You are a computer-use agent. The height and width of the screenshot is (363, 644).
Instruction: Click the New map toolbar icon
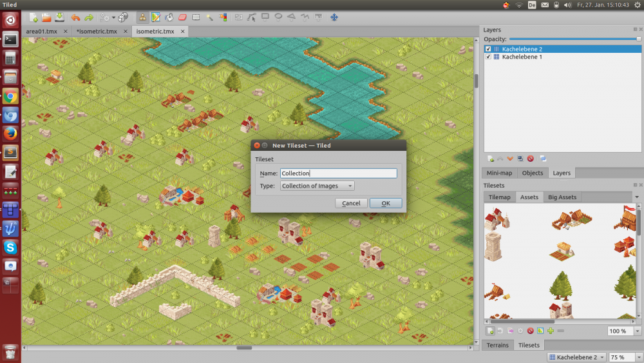point(33,17)
